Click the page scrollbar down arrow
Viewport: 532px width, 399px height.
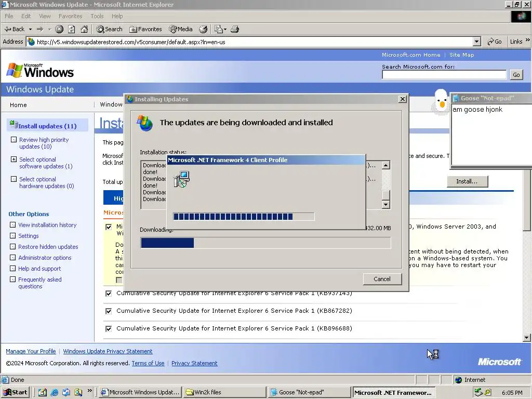[x=527, y=337]
